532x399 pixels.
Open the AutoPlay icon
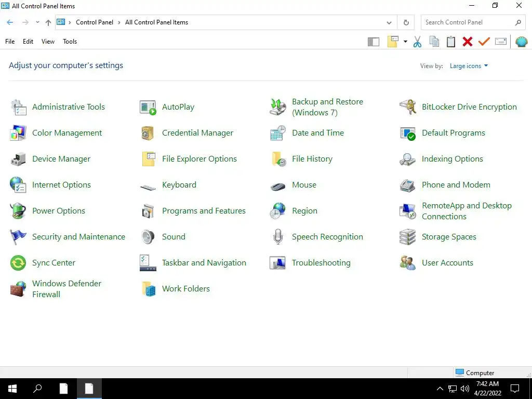pyautogui.click(x=148, y=107)
